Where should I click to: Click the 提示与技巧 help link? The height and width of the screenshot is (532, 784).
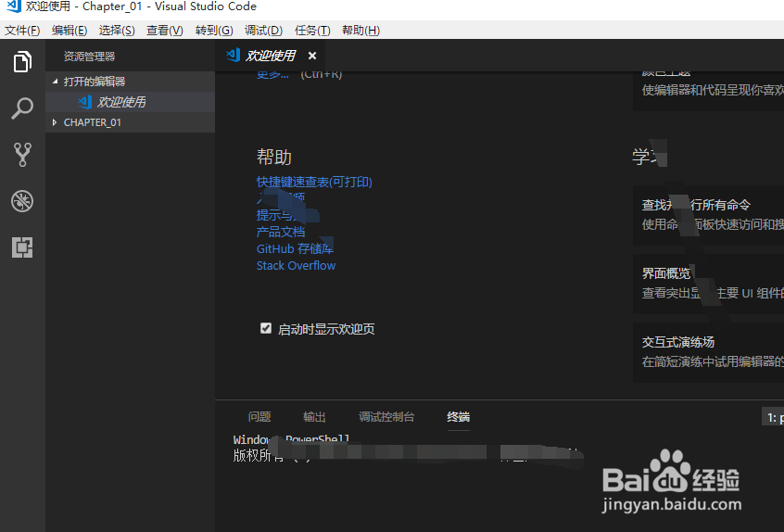point(287,215)
